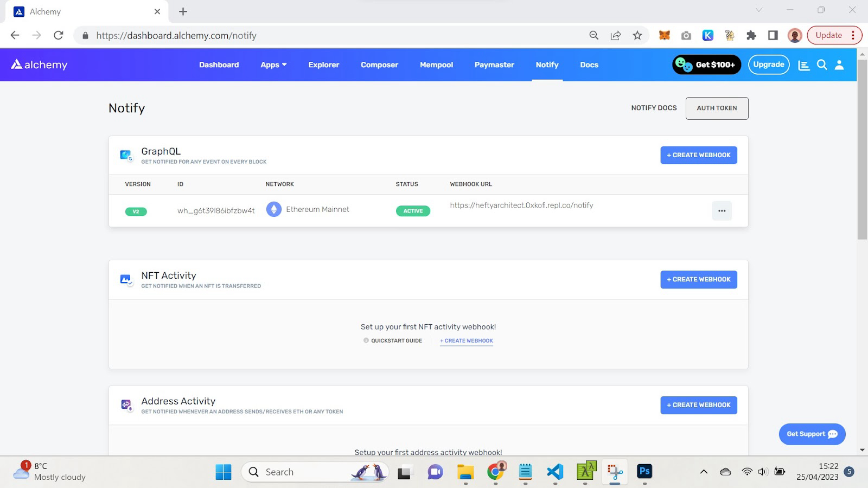The width and height of the screenshot is (868, 488).
Task: Click the Address Activity section icon
Action: [x=126, y=405]
